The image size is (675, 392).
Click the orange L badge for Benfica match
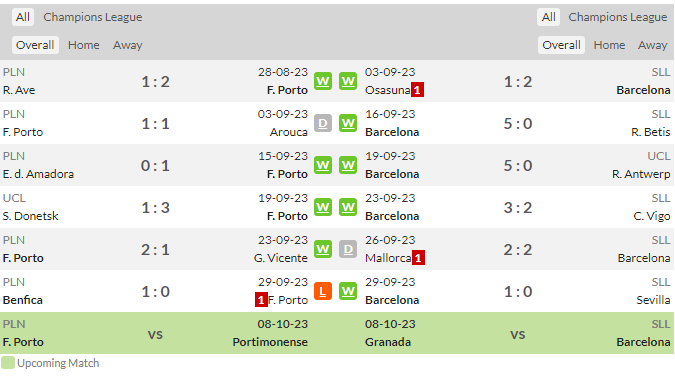(323, 291)
